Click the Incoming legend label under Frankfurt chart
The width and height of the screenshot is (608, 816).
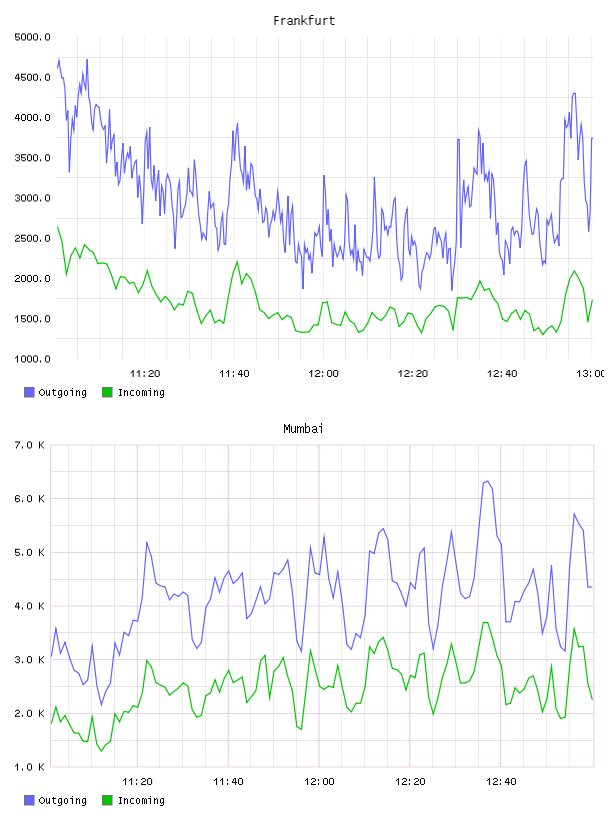point(141,392)
